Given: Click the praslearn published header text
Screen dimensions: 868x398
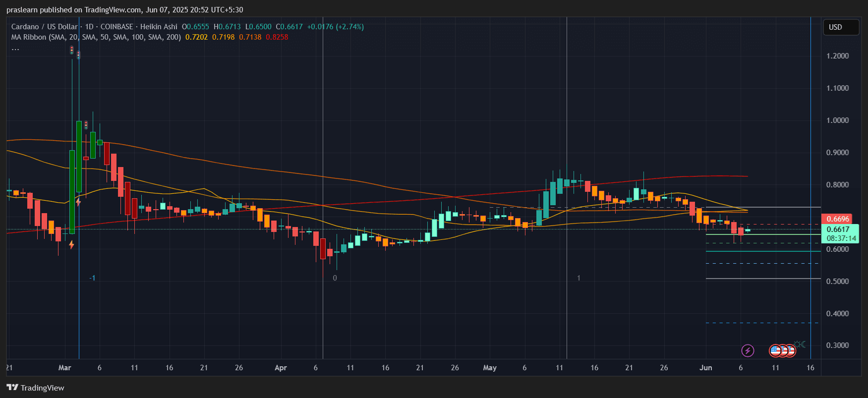Looking at the screenshot, I should coord(124,10).
